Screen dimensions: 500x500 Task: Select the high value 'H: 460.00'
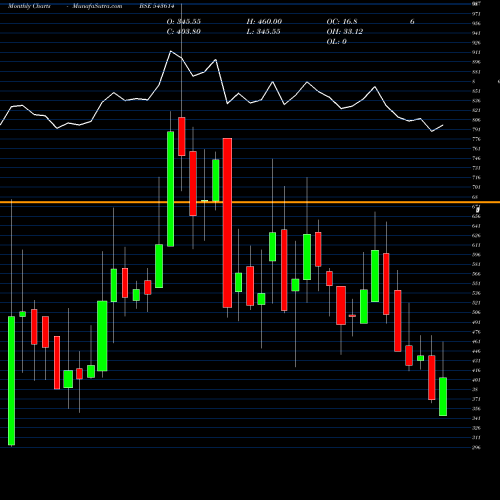(264, 21)
